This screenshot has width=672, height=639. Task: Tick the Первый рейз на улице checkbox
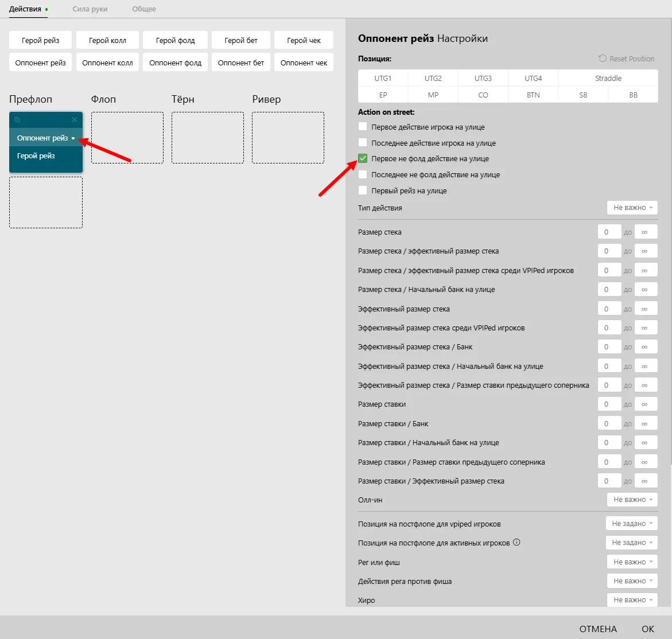point(363,190)
